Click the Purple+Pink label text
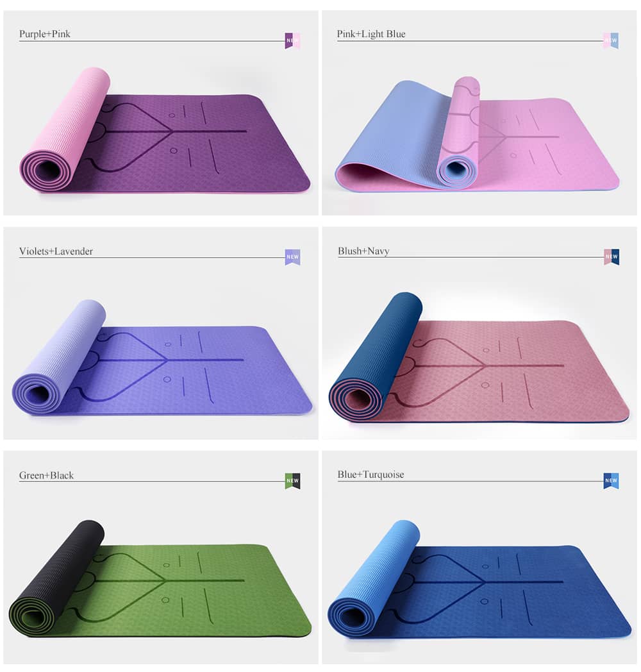Viewport: 641px width, 672px height. 45,34
